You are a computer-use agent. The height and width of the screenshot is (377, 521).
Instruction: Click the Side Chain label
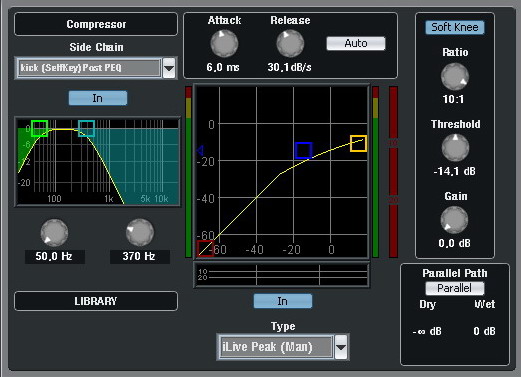[96, 47]
